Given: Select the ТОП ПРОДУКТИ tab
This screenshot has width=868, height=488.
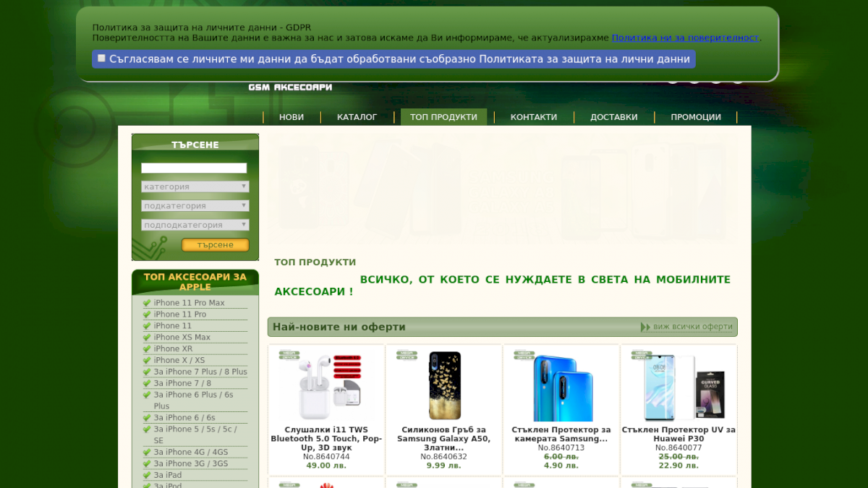Looking at the screenshot, I should coord(443,117).
